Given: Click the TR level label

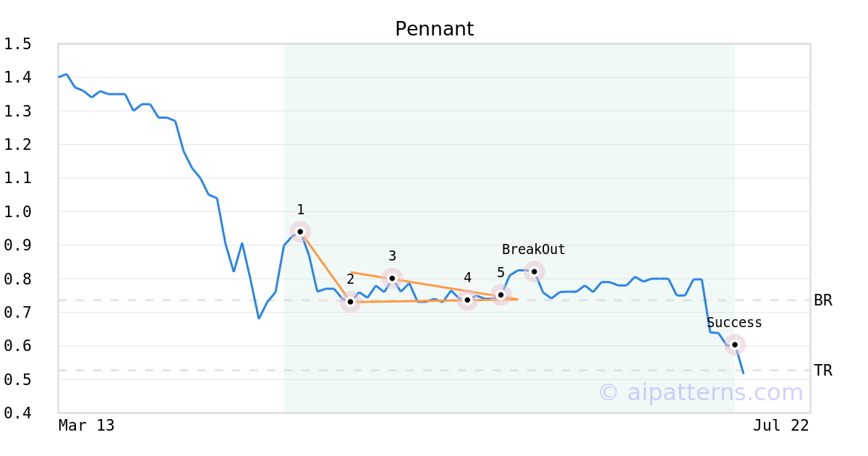Looking at the screenshot, I should coord(823,371).
